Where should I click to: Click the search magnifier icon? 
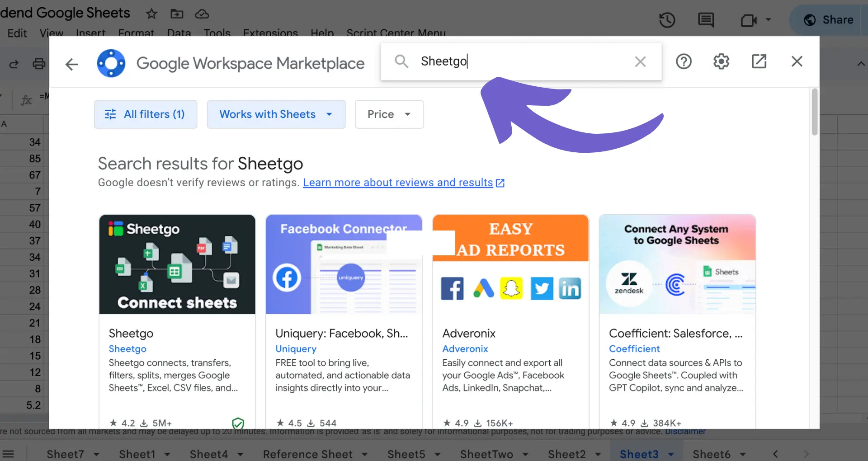click(401, 61)
